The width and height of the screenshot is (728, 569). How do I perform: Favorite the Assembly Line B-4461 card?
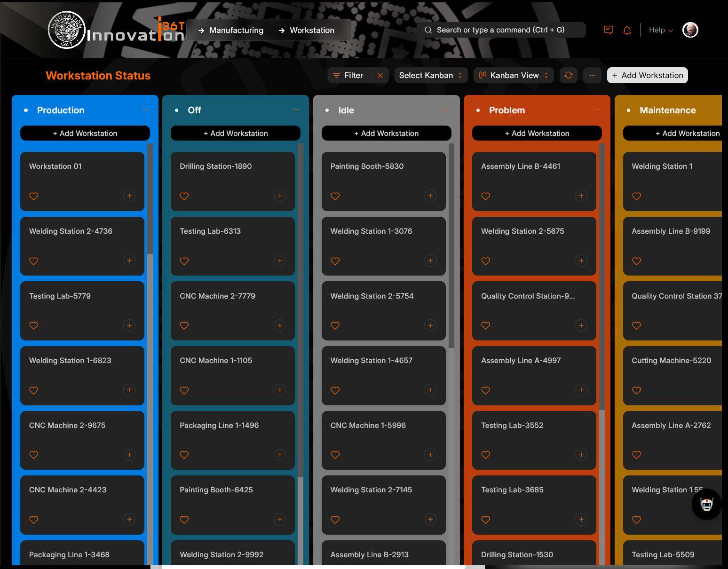point(486,196)
